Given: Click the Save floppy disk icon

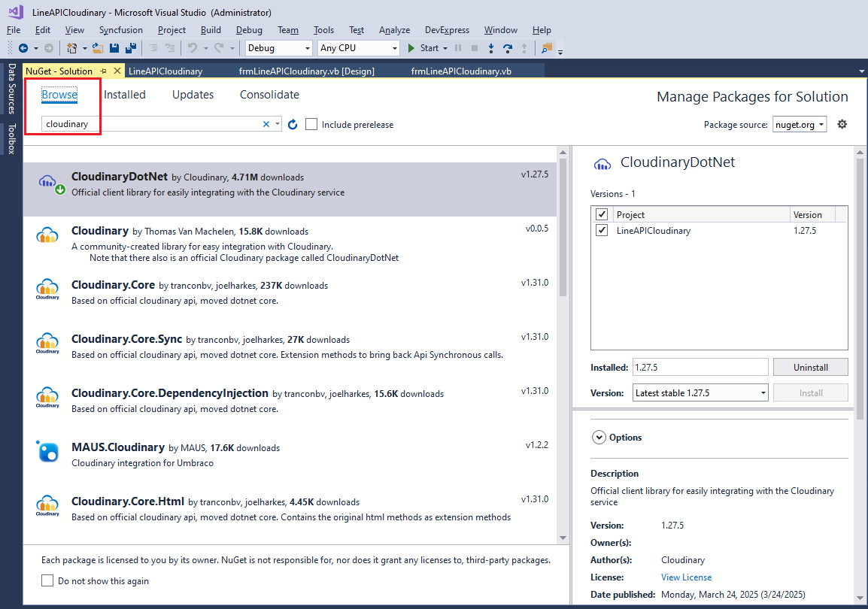Looking at the screenshot, I should tap(114, 48).
